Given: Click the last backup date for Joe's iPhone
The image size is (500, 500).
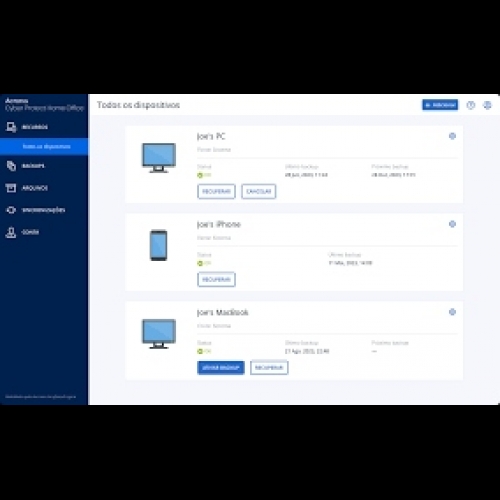Looking at the screenshot, I should click(x=350, y=263).
